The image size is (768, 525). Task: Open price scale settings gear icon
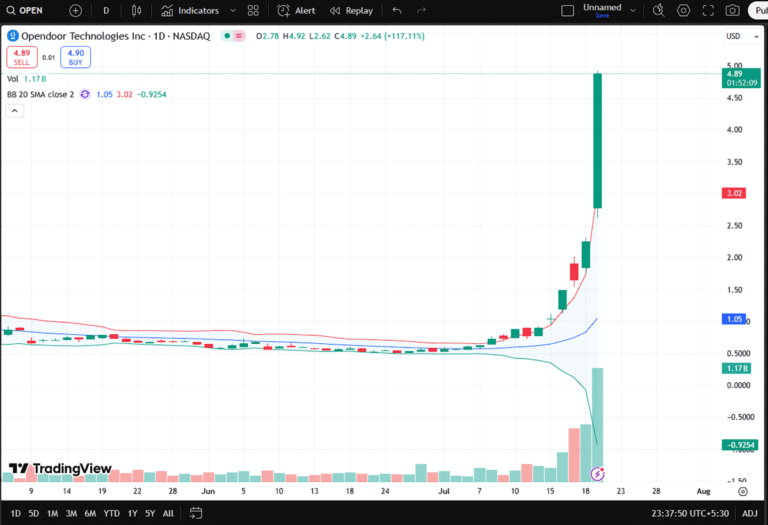coord(743,491)
